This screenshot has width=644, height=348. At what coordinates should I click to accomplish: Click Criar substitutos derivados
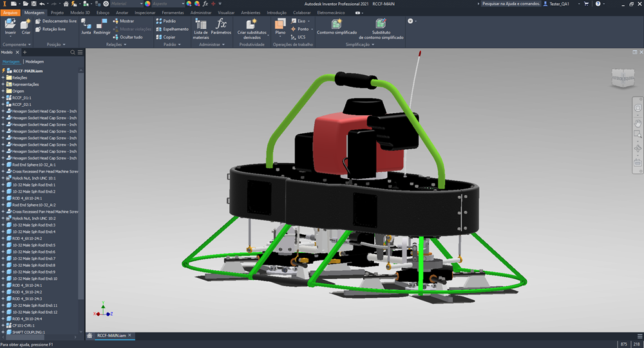point(252,29)
